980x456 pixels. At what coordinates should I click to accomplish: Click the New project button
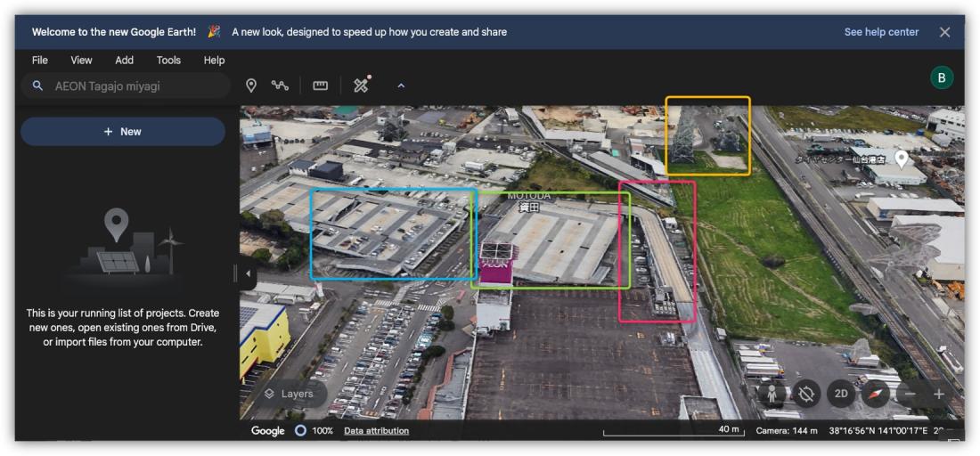click(123, 132)
